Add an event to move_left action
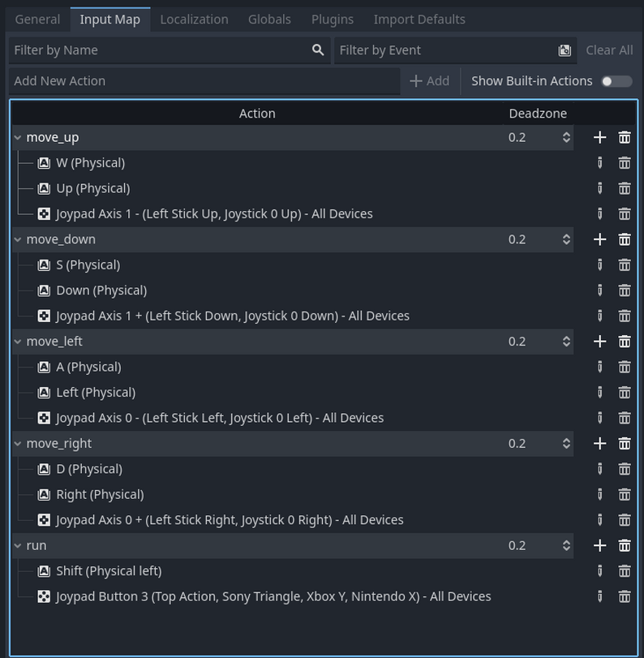This screenshot has height=658, width=644. tap(600, 341)
